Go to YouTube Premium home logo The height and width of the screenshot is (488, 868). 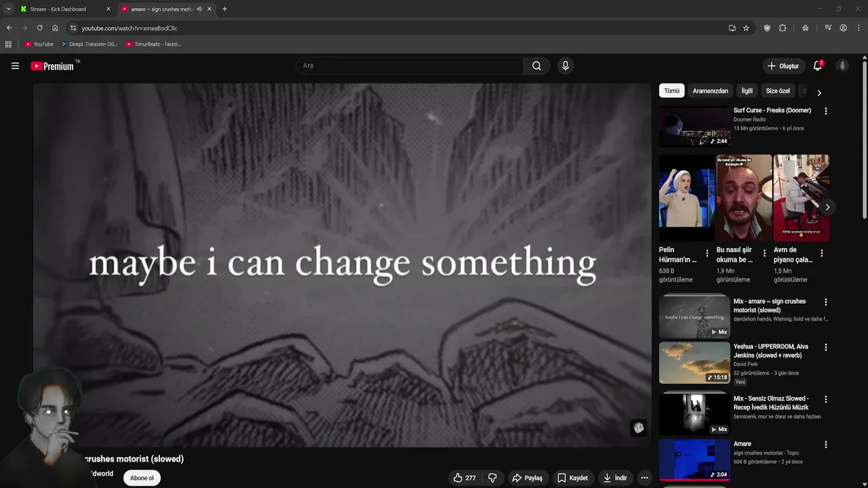coord(52,66)
